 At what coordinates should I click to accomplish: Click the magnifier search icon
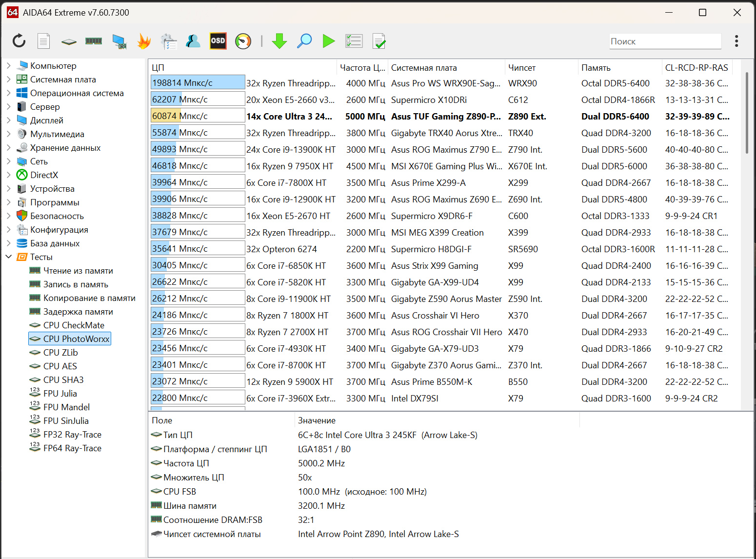point(304,41)
